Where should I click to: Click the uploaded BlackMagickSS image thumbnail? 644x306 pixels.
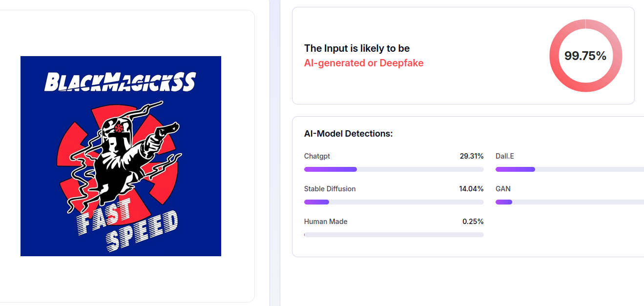point(121,156)
